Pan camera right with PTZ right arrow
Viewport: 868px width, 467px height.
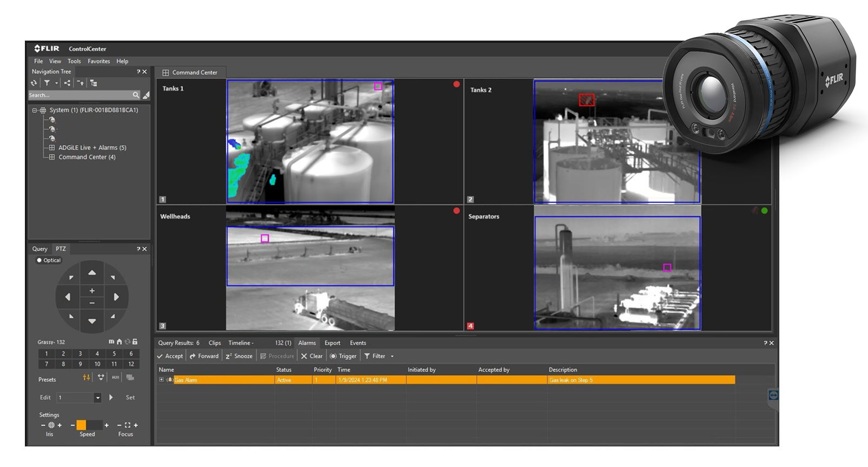pos(116,297)
